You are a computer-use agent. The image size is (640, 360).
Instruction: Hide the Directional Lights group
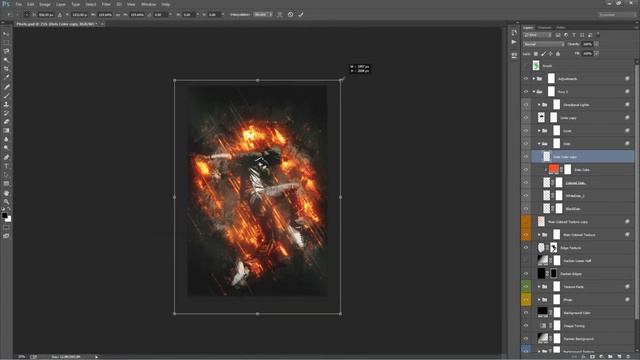[526, 104]
